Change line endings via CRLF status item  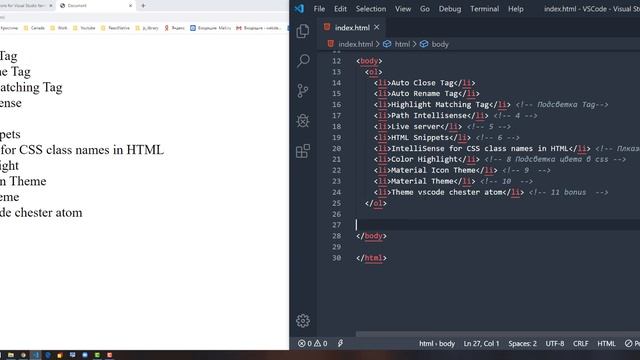click(x=580, y=343)
